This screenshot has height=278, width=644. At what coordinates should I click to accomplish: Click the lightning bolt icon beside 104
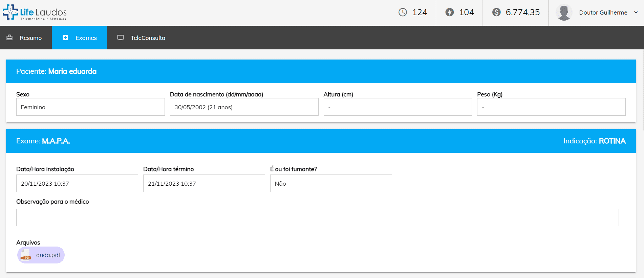click(449, 13)
